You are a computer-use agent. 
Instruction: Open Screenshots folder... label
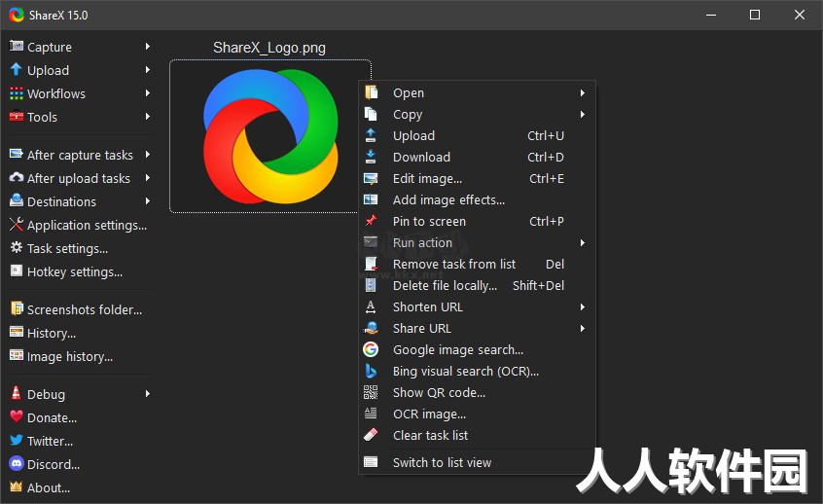click(85, 309)
